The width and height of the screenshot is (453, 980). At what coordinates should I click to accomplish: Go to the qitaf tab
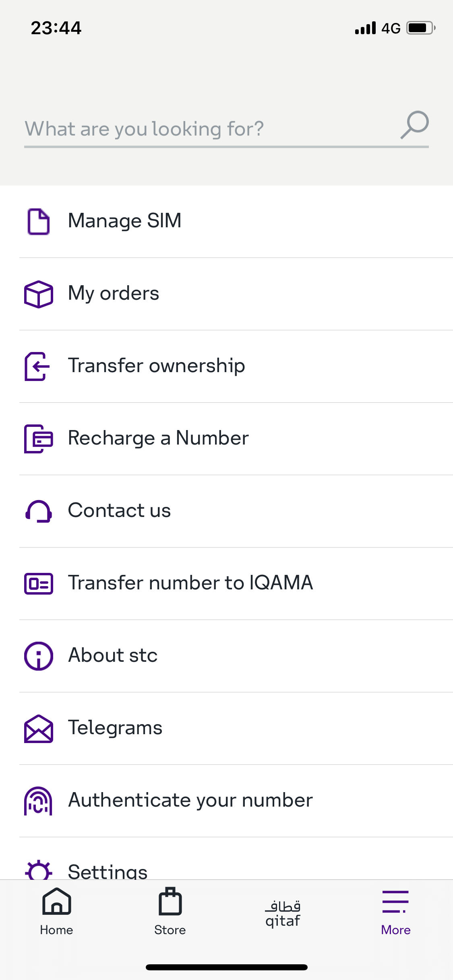pos(283,913)
